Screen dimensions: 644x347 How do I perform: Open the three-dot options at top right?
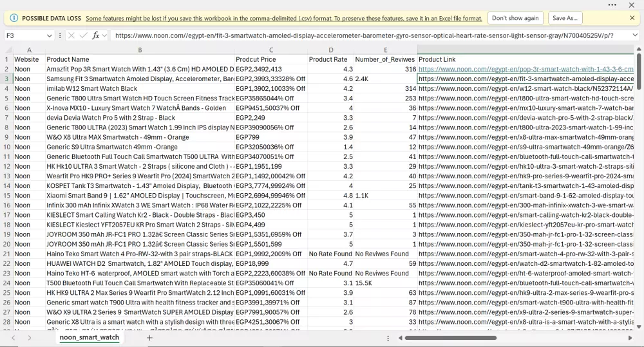click(612, 5)
